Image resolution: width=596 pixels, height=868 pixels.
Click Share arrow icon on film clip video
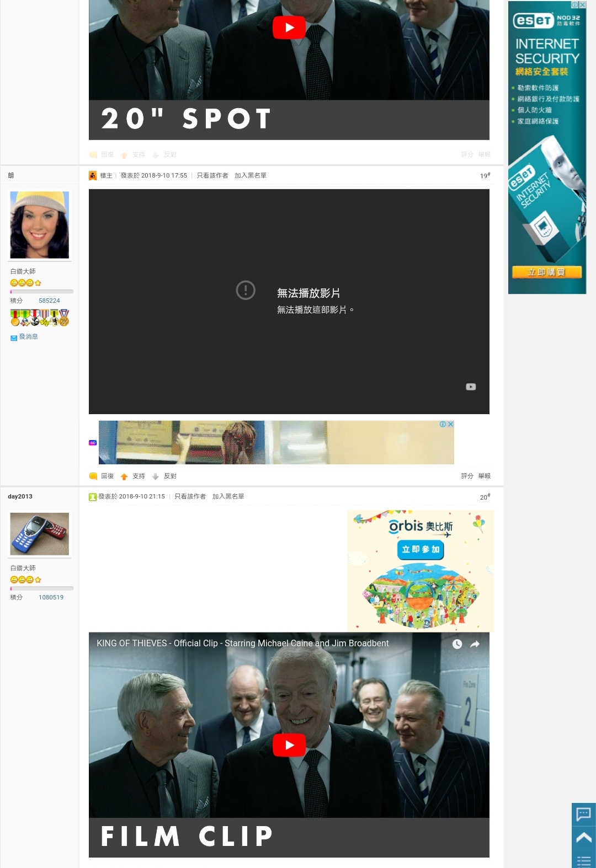475,644
